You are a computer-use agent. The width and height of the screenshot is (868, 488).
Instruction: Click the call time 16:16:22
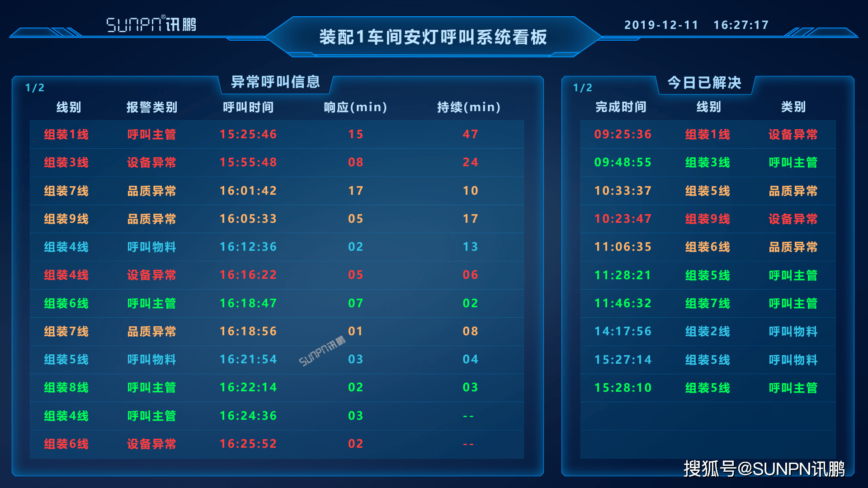[x=248, y=275]
